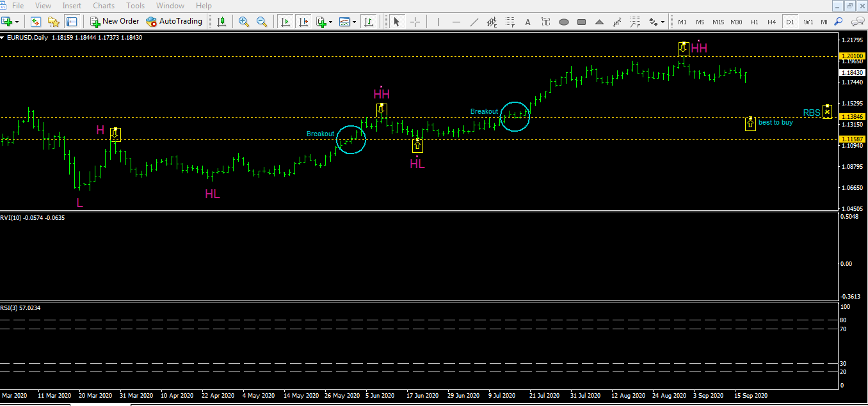Click the "best to buy" chart label
The height and width of the screenshot is (406, 868).
pyautogui.click(x=775, y=122)
